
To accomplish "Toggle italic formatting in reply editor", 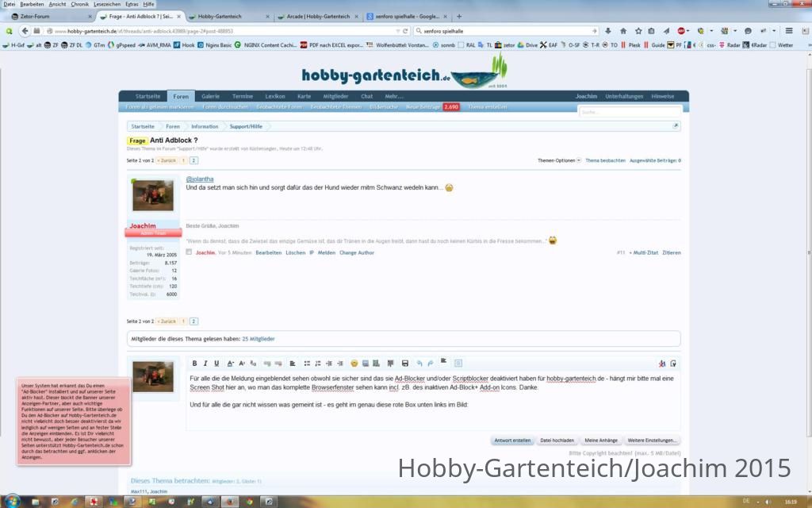I will (205, 364).
